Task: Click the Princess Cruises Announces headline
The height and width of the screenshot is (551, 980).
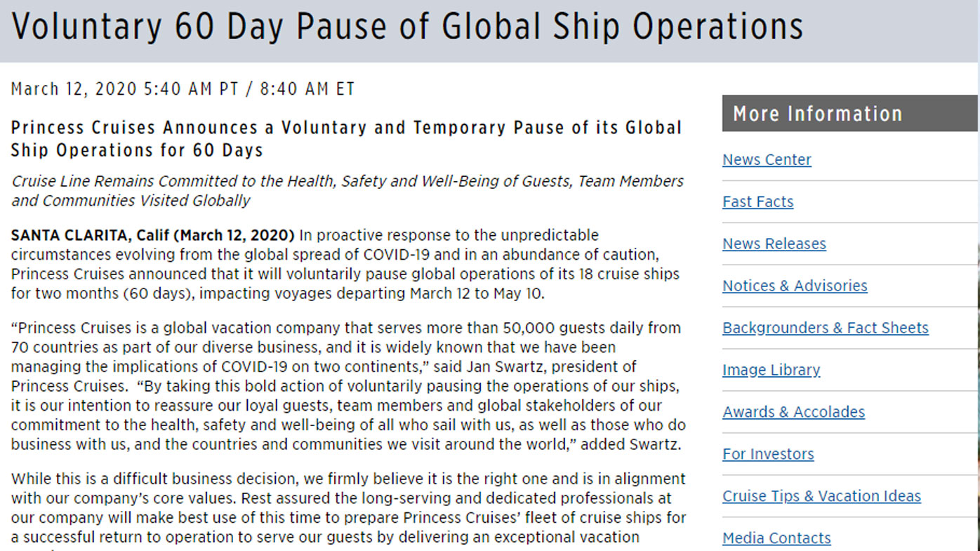Action: pyautogui.click(x=346, y=139)
